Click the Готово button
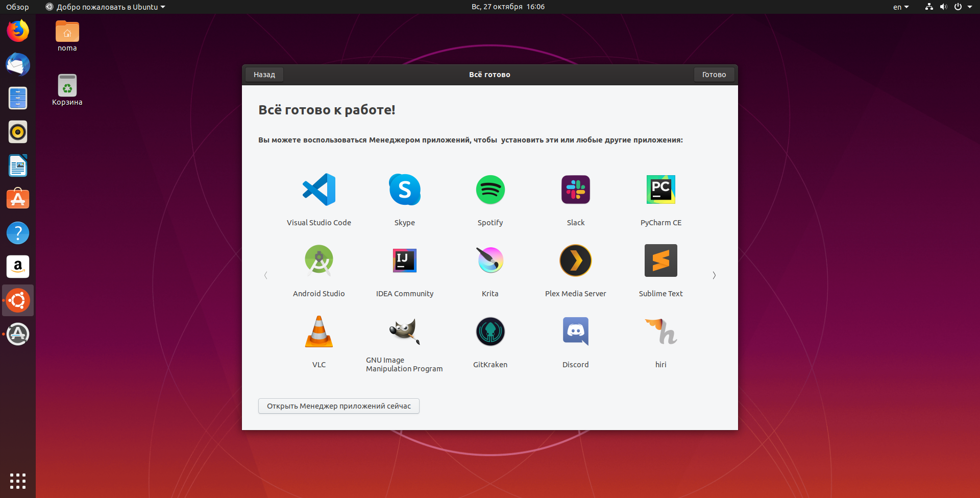 [x=714, y=75]
